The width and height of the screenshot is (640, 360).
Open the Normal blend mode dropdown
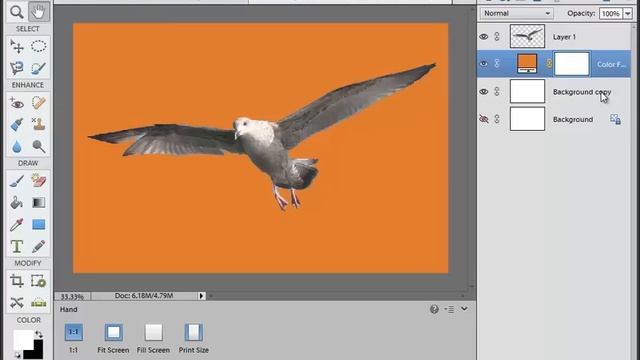click(517, 13)
